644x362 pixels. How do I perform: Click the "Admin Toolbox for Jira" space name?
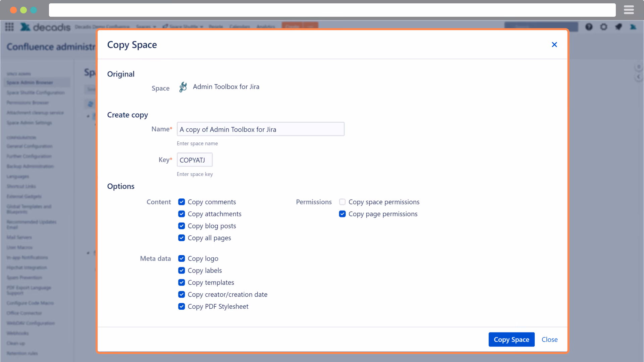point(226,87)
